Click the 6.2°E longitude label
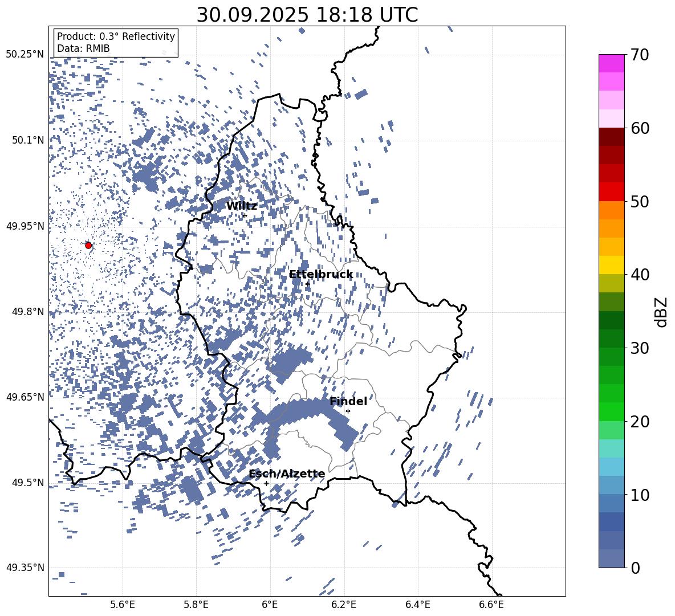Image resolution: width=675 pixels, height=616 pixels. pyautogui.click(x=344, y=605)
